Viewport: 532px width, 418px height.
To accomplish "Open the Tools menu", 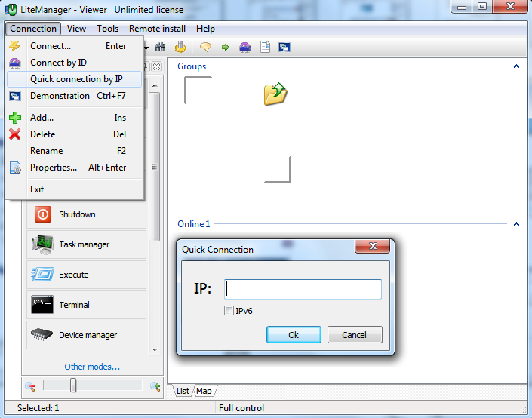I will pos(108,29).
